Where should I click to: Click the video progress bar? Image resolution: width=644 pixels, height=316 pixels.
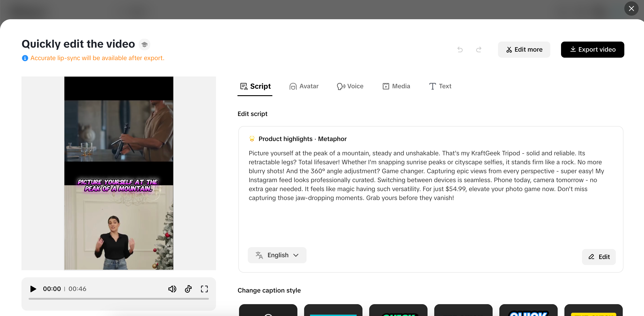coord(119,299)
